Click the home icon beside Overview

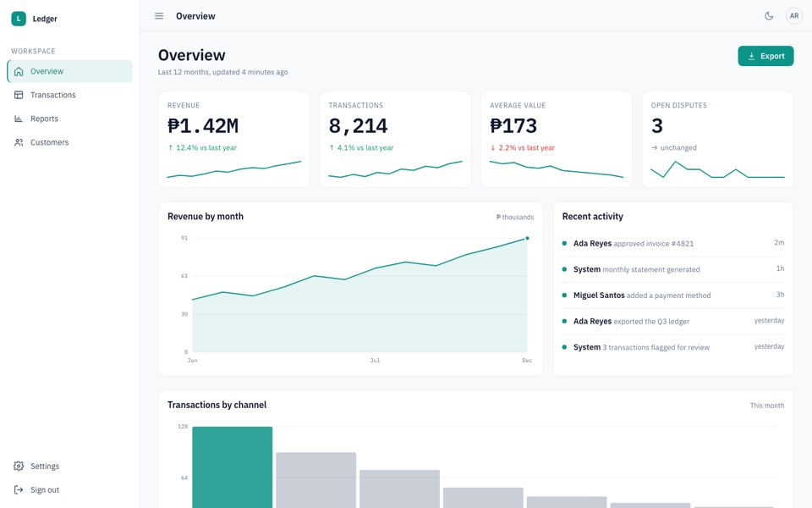[19, 71]
